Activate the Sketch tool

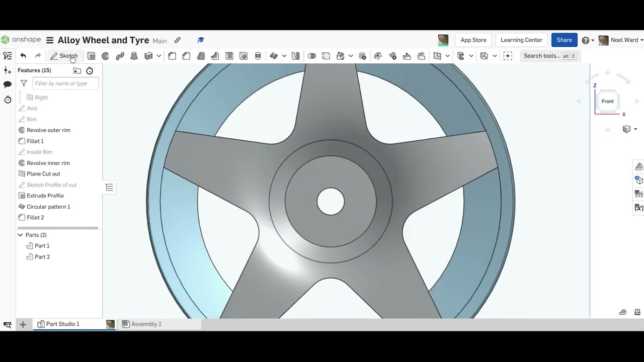[x=64, y=56]
